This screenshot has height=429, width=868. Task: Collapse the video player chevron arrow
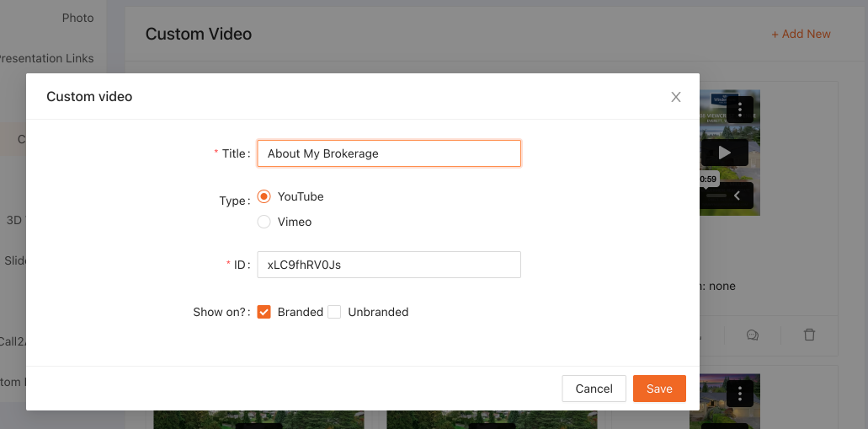[x=737, y=196]
